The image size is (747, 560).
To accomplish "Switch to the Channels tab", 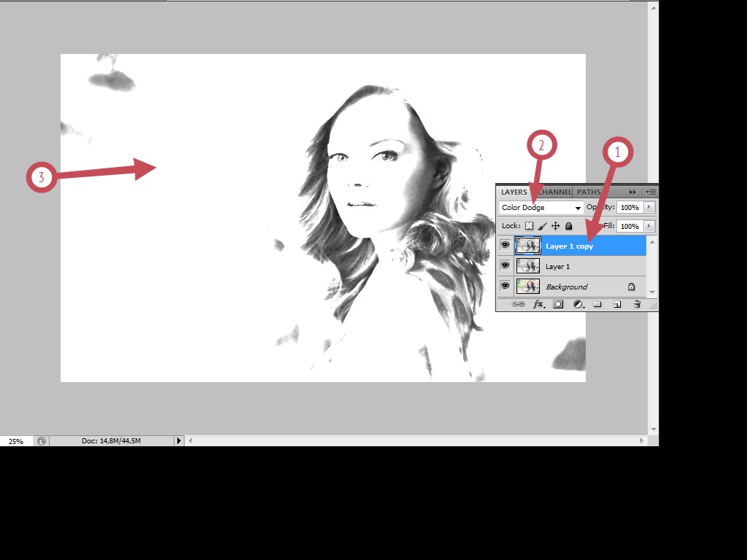I will coord(555,192).
